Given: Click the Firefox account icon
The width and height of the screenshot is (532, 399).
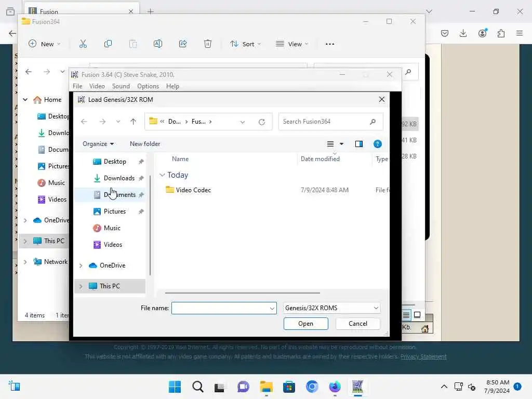Looking at the screenshot, I should pyautogui.click(x=483, y=33).
